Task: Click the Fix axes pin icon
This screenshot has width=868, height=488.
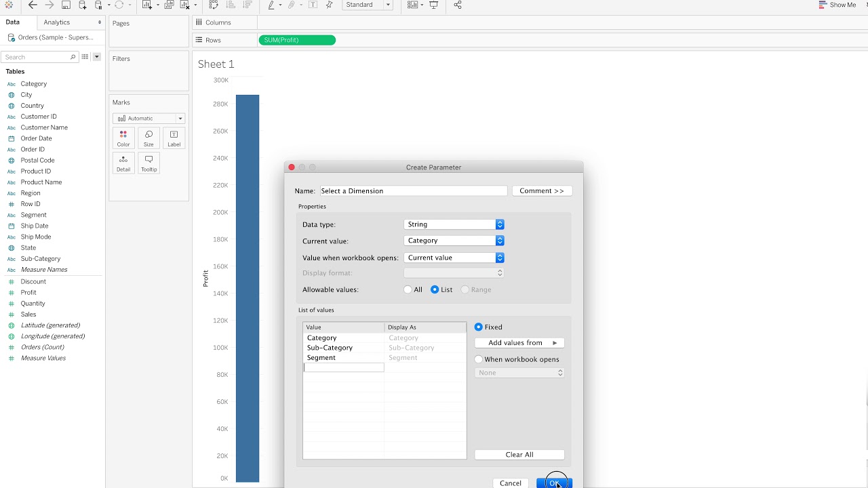Action: [x=329, y=5]
